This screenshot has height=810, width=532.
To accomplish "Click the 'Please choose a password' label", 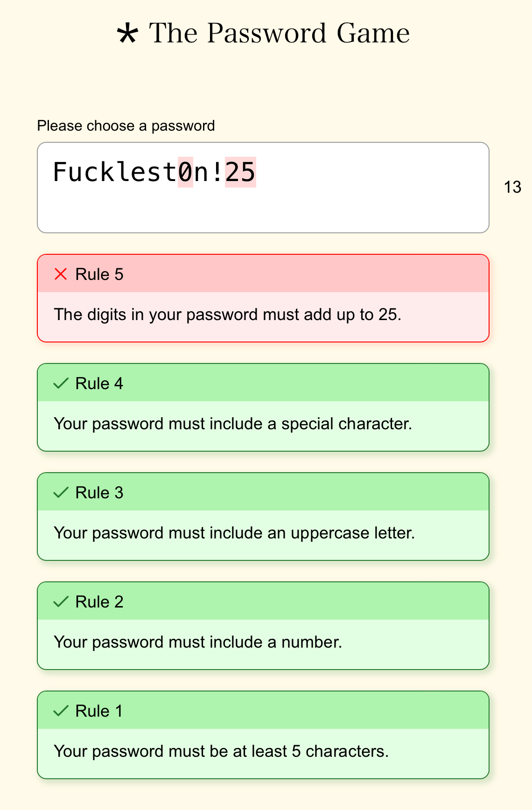I will [126, 126].
